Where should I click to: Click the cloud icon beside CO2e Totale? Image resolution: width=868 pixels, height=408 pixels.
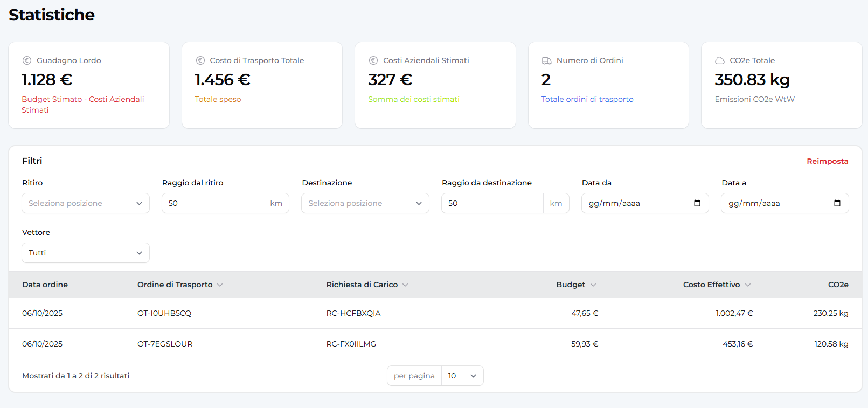click(719, 60)
